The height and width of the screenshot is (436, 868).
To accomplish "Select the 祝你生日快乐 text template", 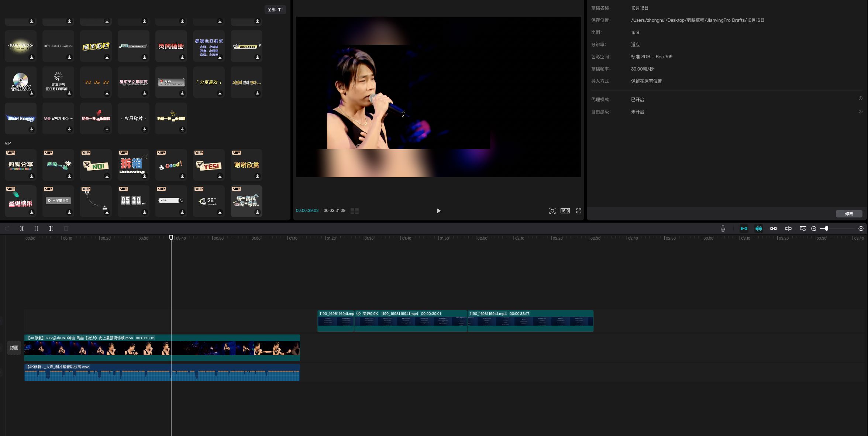I will [209, 46].
